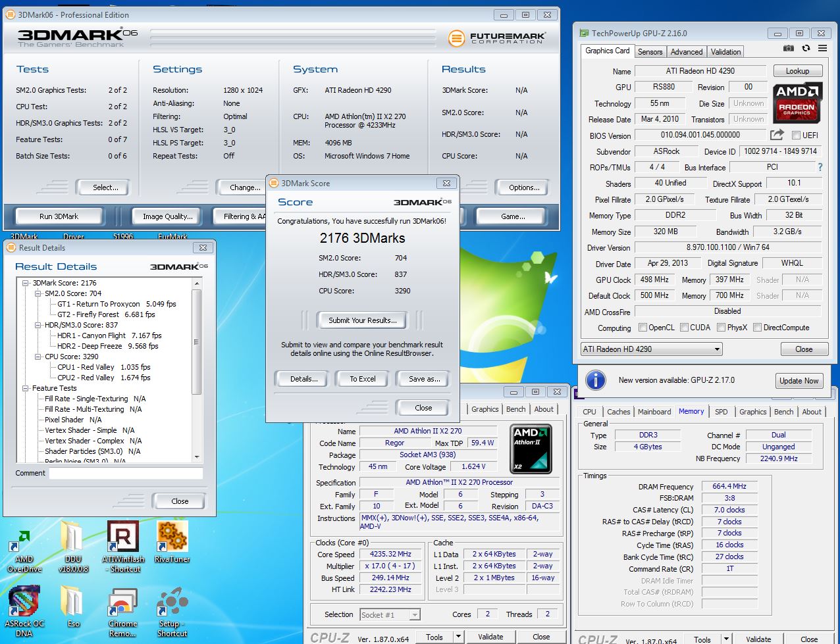Click the BIOS share/export arrow icon
The width and height of the screenshot is (840, 644).
(777, 135)
